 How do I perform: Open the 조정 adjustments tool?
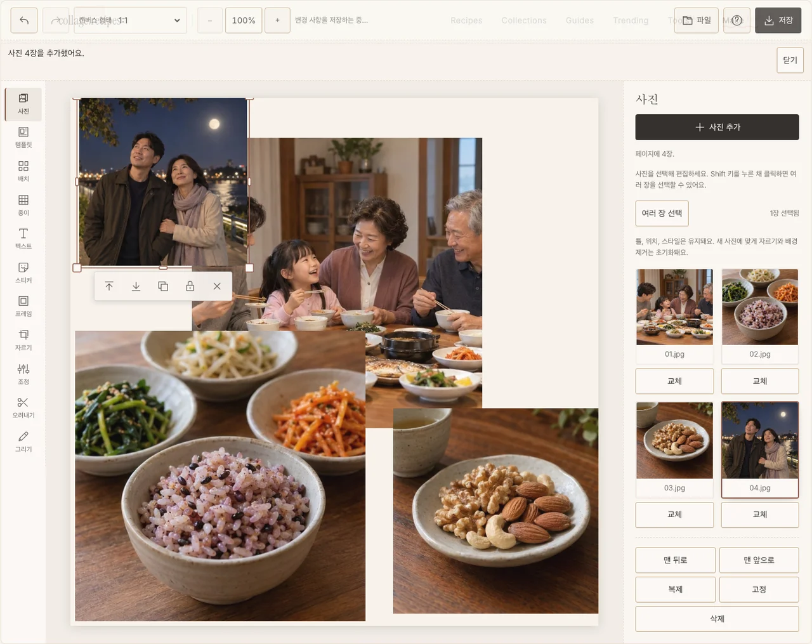click(x=23, y=374)
